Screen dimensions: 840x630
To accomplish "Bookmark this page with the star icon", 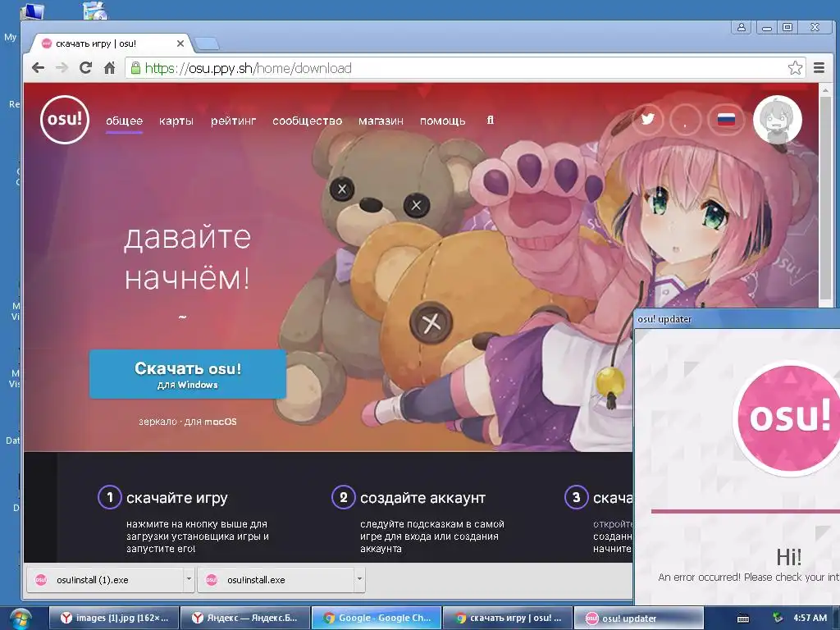I will (795, 68).
